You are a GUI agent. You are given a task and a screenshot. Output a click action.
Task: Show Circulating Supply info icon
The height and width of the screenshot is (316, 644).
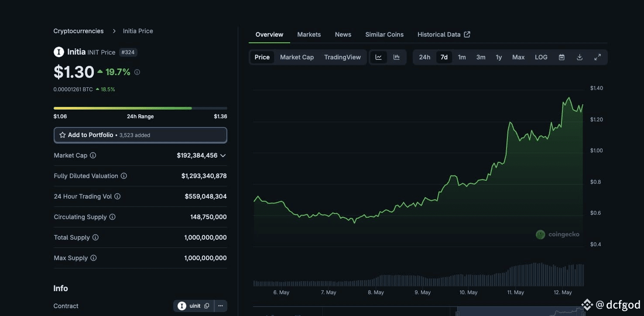tap(112, 217)
